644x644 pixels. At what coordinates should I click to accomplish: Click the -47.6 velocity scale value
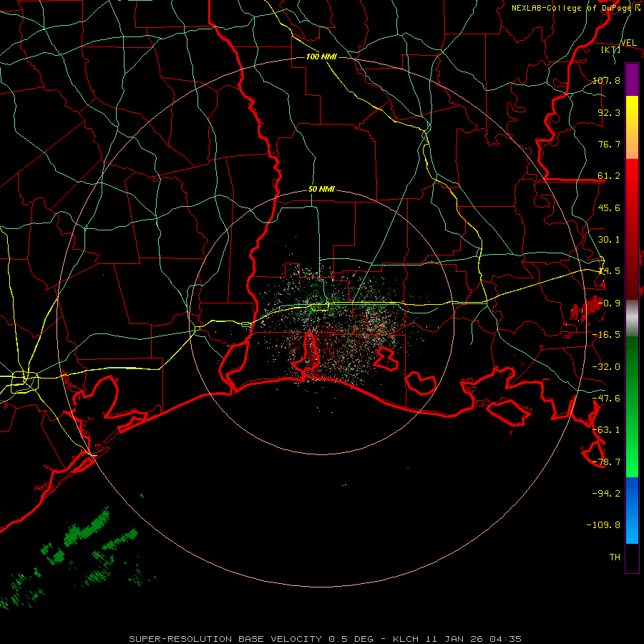click(606, 399)
